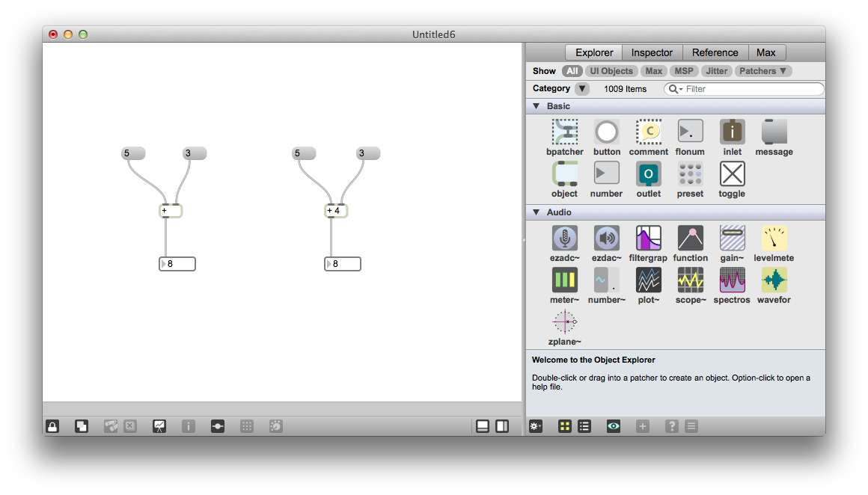Collapse the Audio section
This screenshot has width=868, height=495.
coord(536,212)
